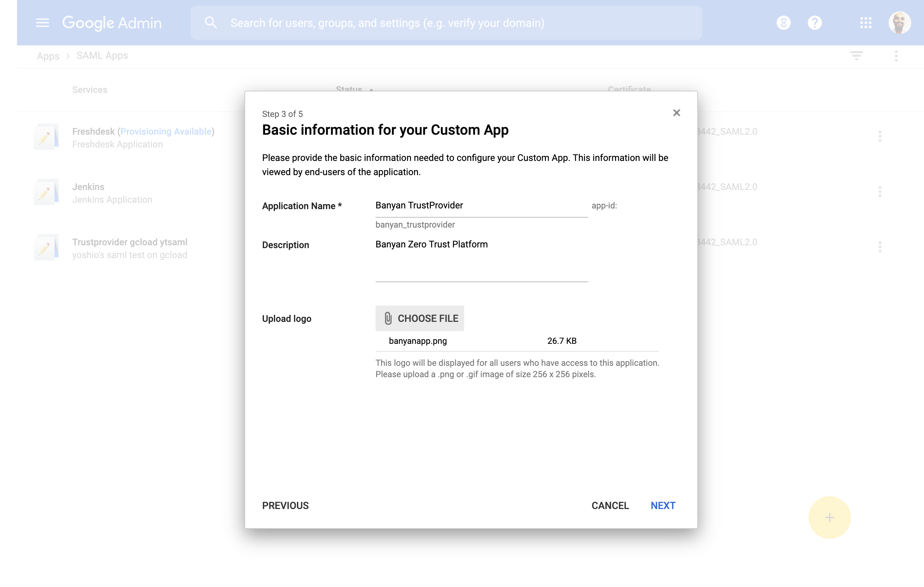Open the hourglass tasks icon
Screen dimensions: 924x587
[784, 23]
